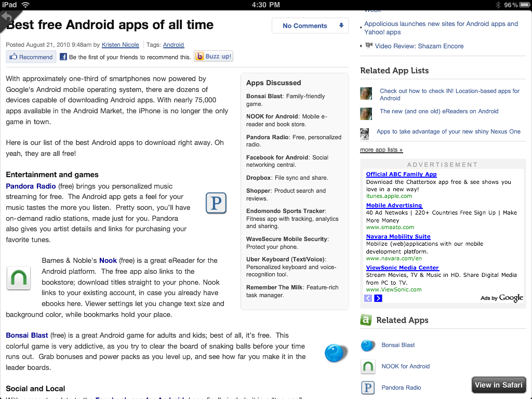Click avatar beside Nexus One apps list
Image resolution: width=532 pixels, height=399 pixels.
[x=364, y=134]
